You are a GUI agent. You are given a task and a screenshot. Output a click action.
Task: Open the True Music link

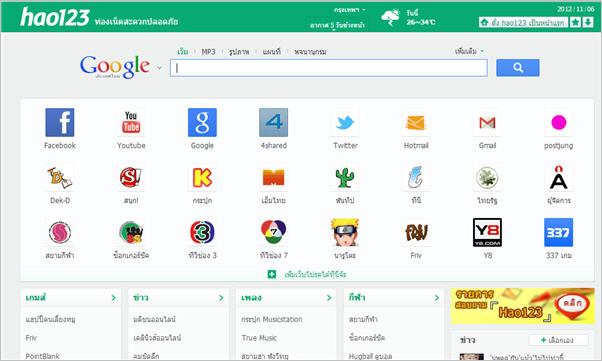[x=259, y=338]
